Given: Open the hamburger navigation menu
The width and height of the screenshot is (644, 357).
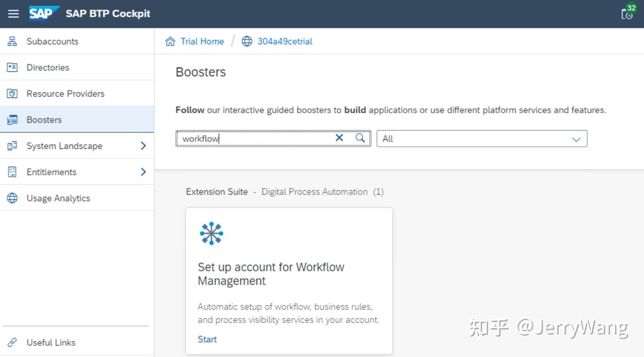Looking at the screenshot, I should point(13,13).
